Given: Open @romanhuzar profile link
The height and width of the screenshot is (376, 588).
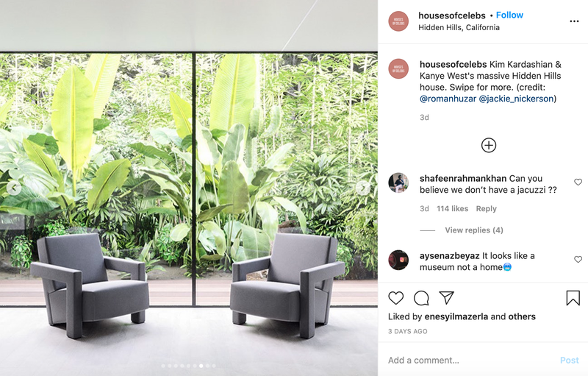Looking at the screenshot, I should (x=448, y=99).
